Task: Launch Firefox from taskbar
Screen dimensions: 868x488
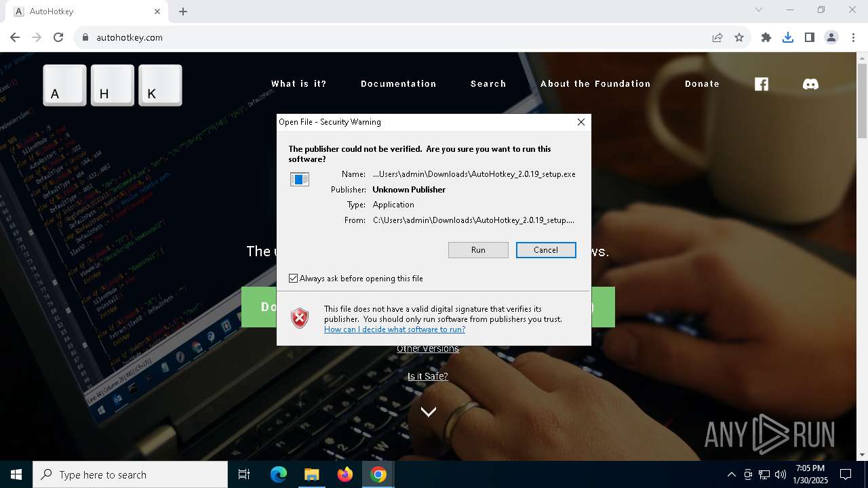Action: pos(345,474)
